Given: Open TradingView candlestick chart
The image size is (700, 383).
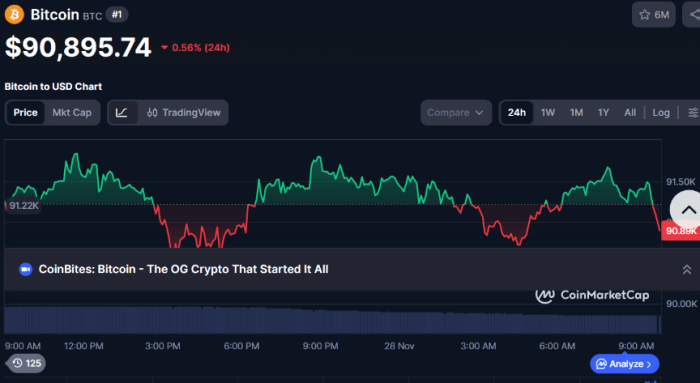Looking at the screenshot, I should point(183,112).
